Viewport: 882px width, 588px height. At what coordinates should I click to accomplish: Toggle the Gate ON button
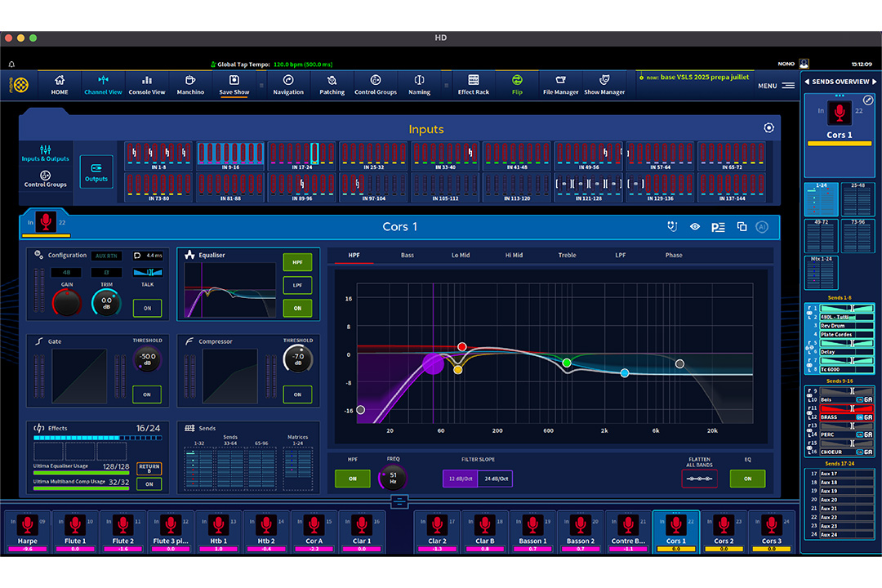click(x=147, y=394)
